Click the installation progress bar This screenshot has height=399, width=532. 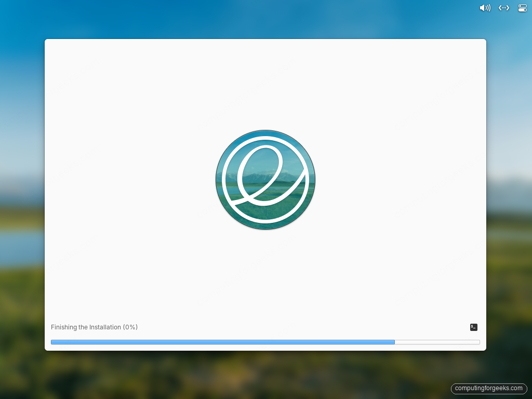[265, 342]
